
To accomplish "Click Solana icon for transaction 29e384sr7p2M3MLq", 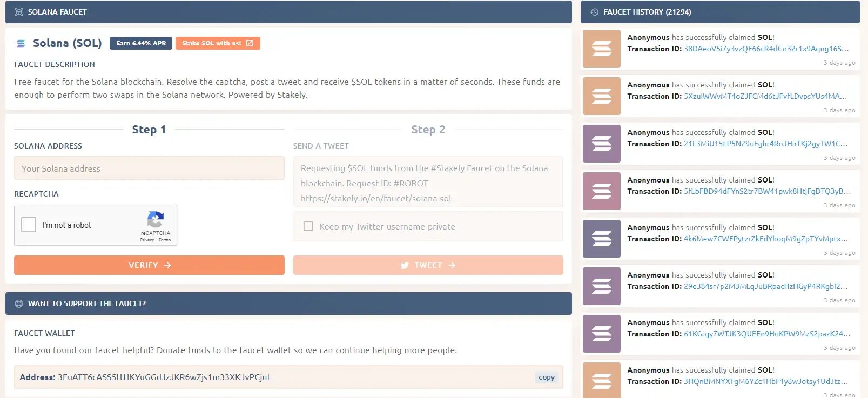I will [x=602, y=286].
